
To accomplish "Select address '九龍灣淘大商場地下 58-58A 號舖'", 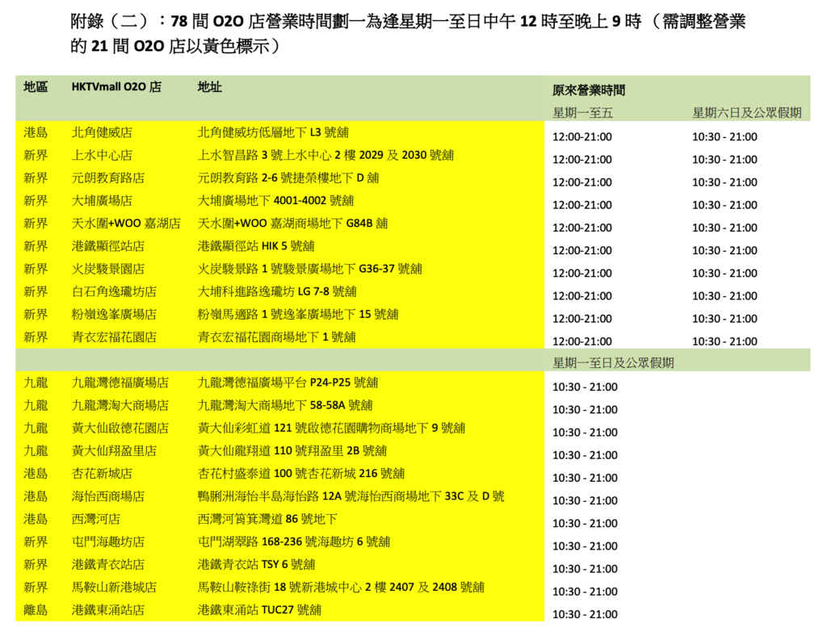I will [x=285, y=405].
